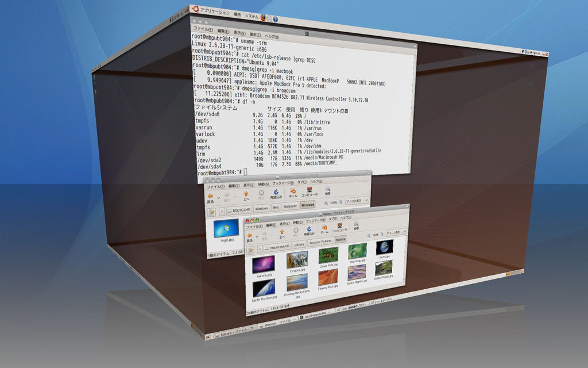Click the show desktop icon in bottom panel
The image size is (588, 368).
[x=207, y=338]
